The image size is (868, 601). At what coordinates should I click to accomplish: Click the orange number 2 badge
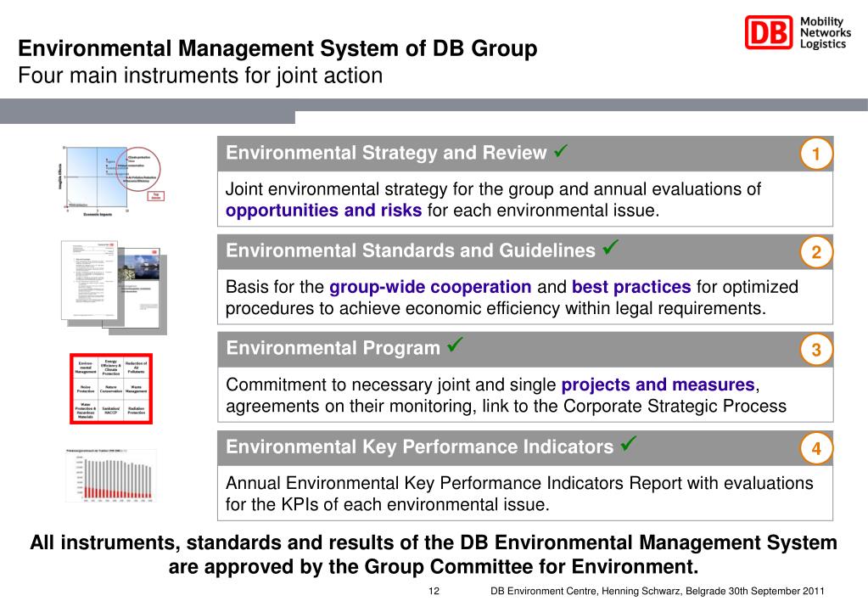tap(816, 252)
